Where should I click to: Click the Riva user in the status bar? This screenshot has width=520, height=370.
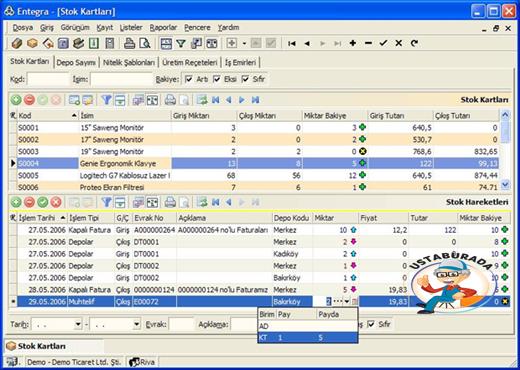click(x=142, y=362)
